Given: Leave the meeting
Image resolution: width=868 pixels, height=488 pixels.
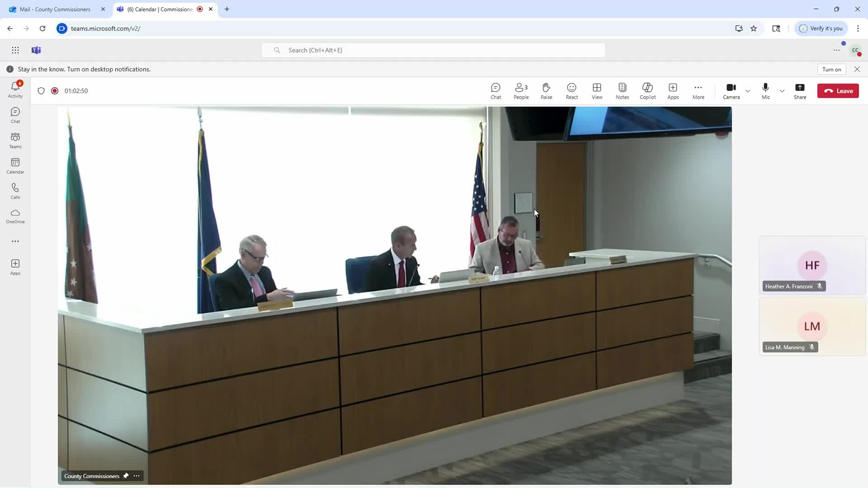Looking at the screenshot, I should (x=838, y=90).
